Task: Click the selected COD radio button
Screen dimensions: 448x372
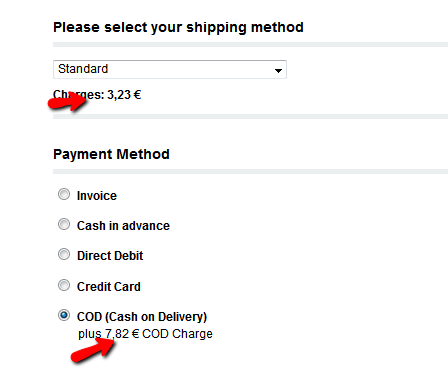Action: pyautogui.click(x=64, y=315)
